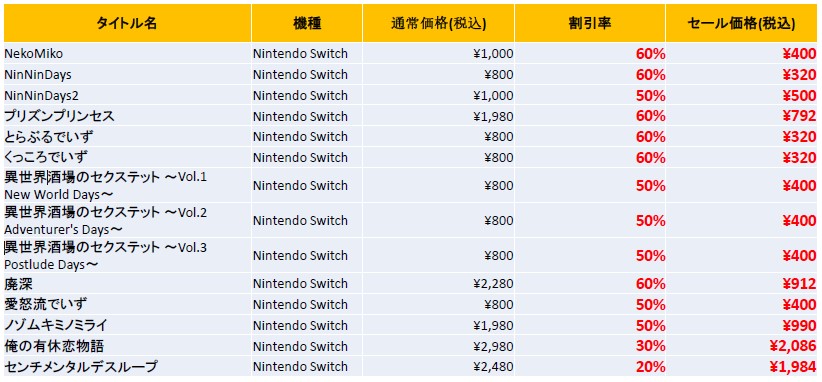Screen dimensions: 822x382
Task: Select the Vol.2 Adventurer's Days title cell
Action: coord(127,221)
